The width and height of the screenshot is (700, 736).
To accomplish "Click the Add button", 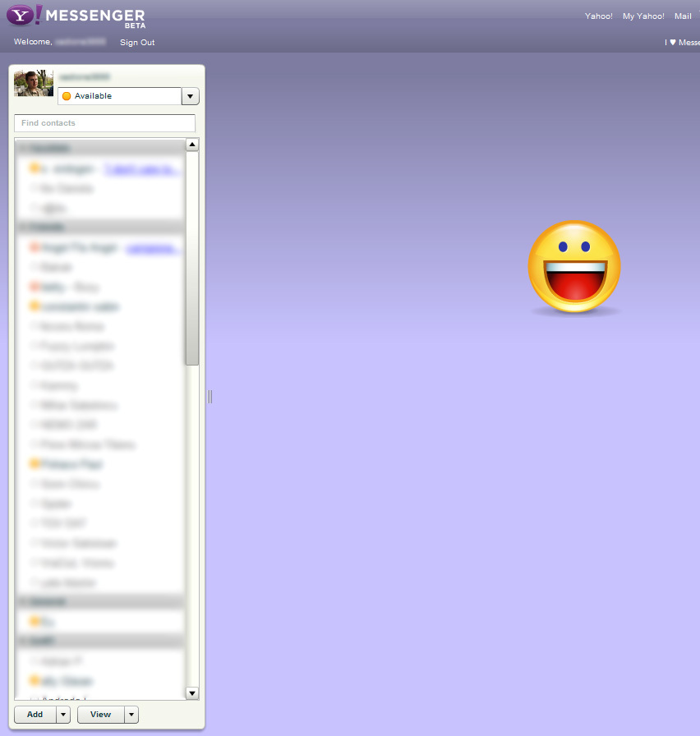I will [x=35, y=715].
